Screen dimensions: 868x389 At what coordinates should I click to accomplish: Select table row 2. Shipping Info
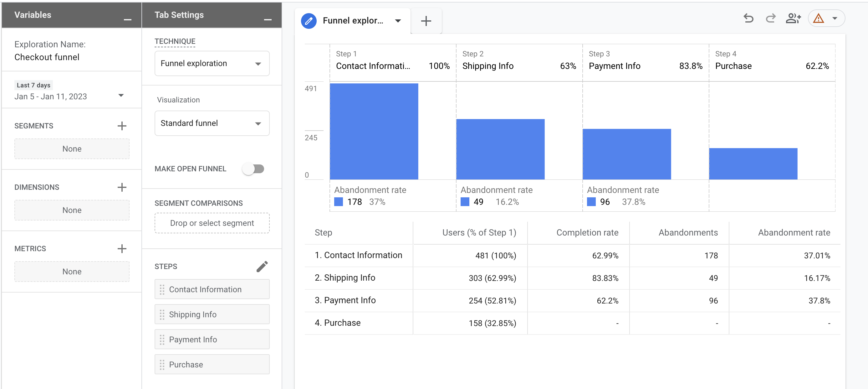(x=572, y=278)
